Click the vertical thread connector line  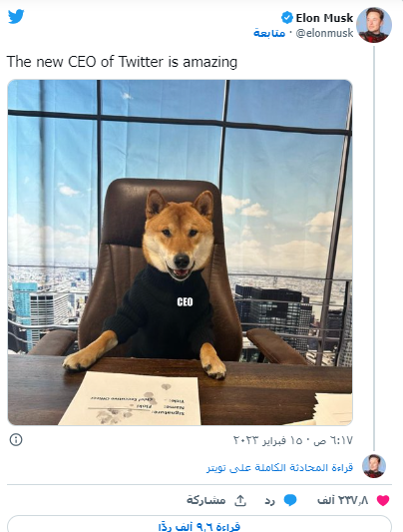click(374, 249)
